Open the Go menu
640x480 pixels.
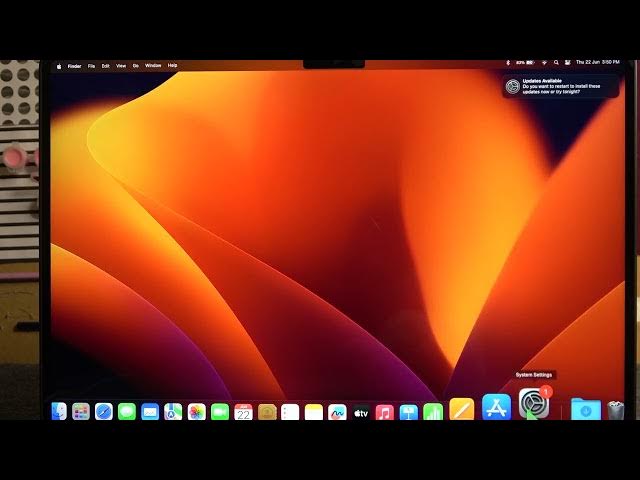[x=136, y=66]
